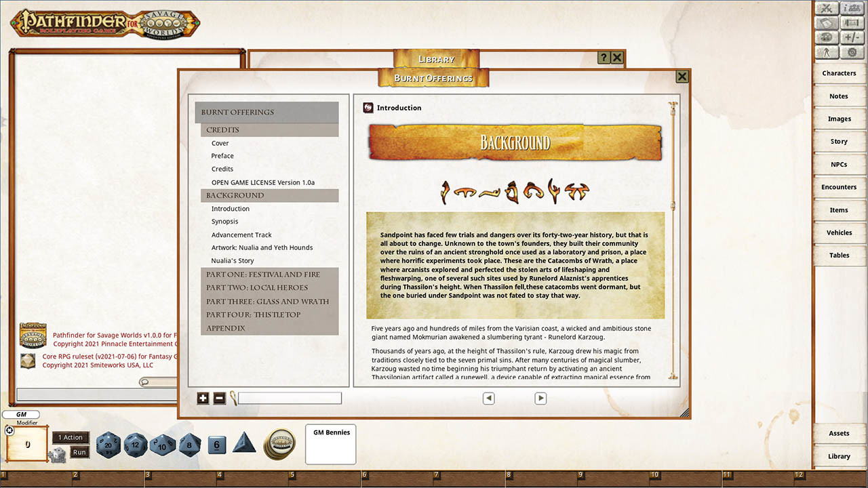Click the Modifier value box
The width and height of the screenshot is (868, 488).
click(27, 445)
